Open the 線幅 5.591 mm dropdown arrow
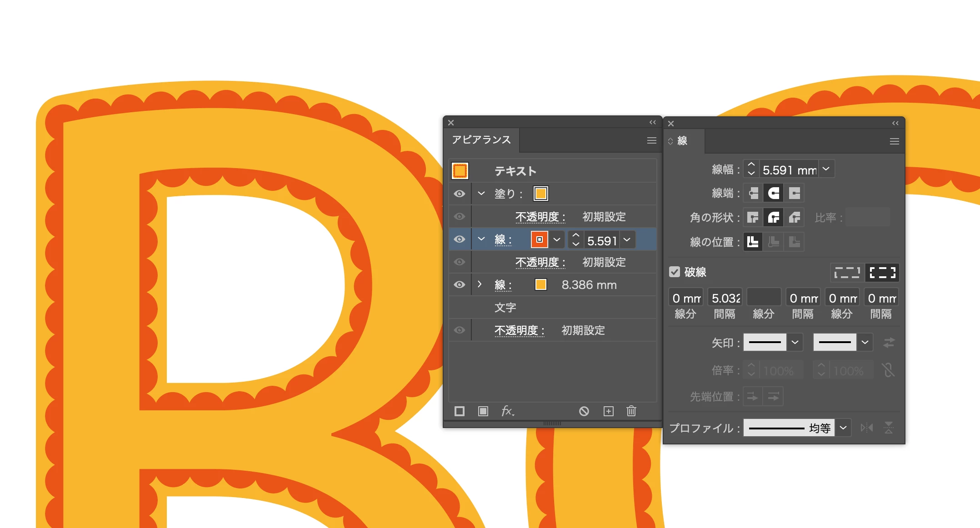The height and width of the screenshot is (528, 980). [826, 169]
